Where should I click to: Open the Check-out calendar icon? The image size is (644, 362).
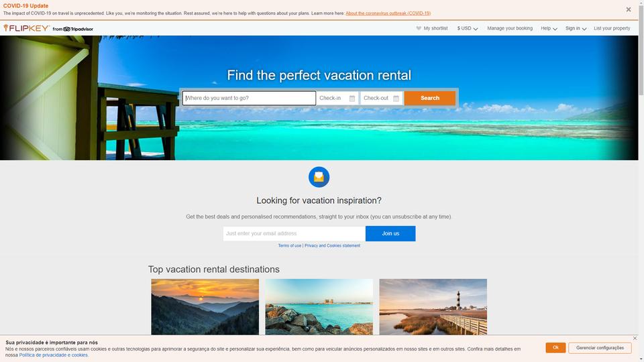click(396, 99)
